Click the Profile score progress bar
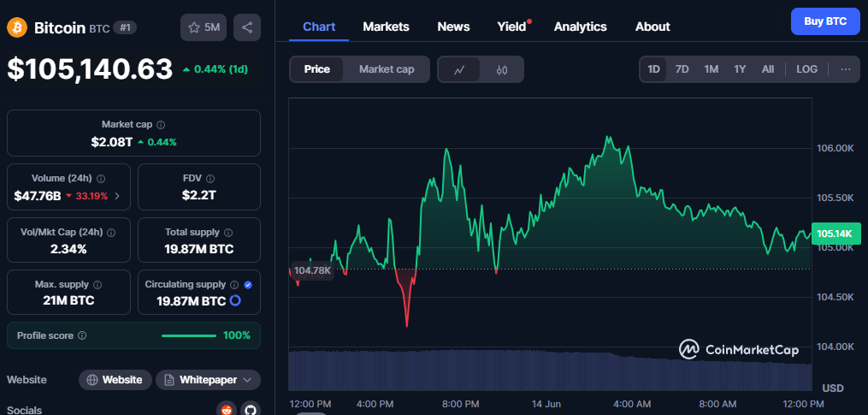This screenshot has width=868, height=415. click(x=189, y=335)
